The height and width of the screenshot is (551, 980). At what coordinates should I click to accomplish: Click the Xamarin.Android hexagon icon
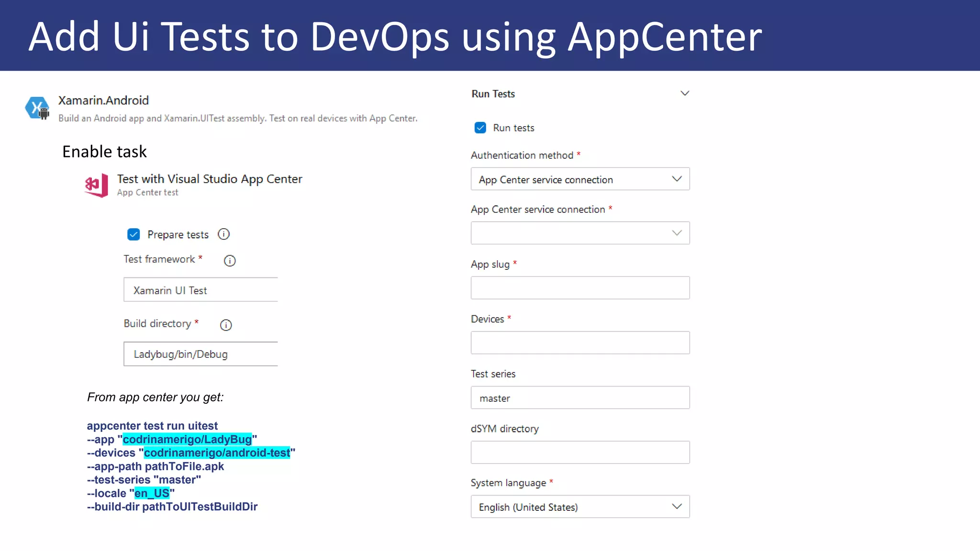pos(37,108)
